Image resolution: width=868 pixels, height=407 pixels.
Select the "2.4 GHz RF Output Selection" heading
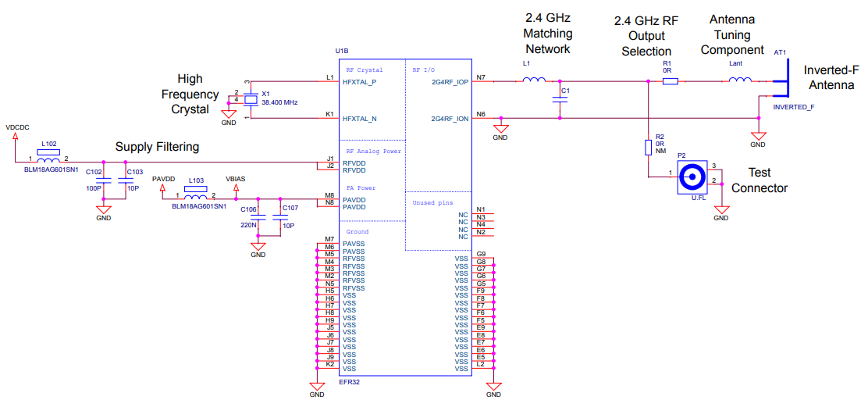pyautogui.click(x=646, y=35)
